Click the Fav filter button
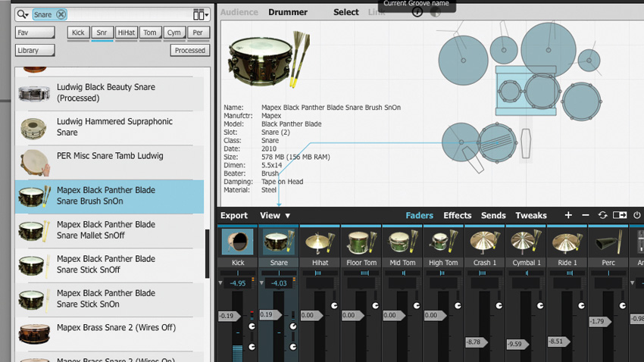 [35, 33]
